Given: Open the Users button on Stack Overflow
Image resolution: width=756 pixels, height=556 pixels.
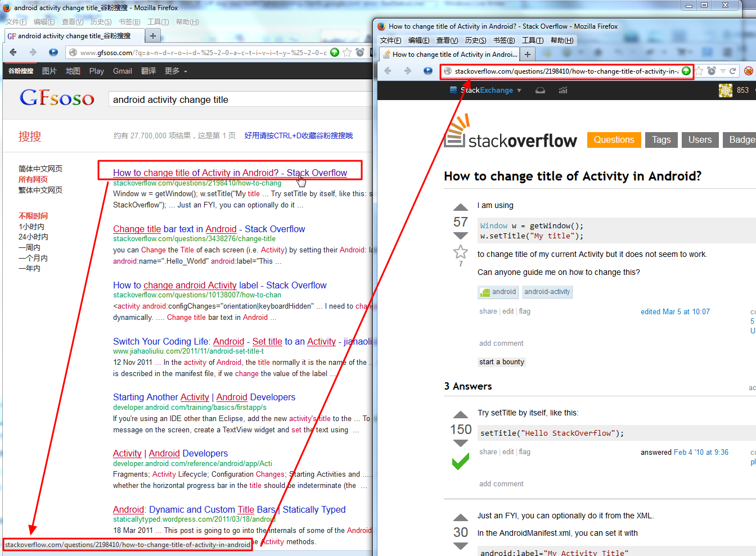Looking at the screenshot, I should click(700, 140).
